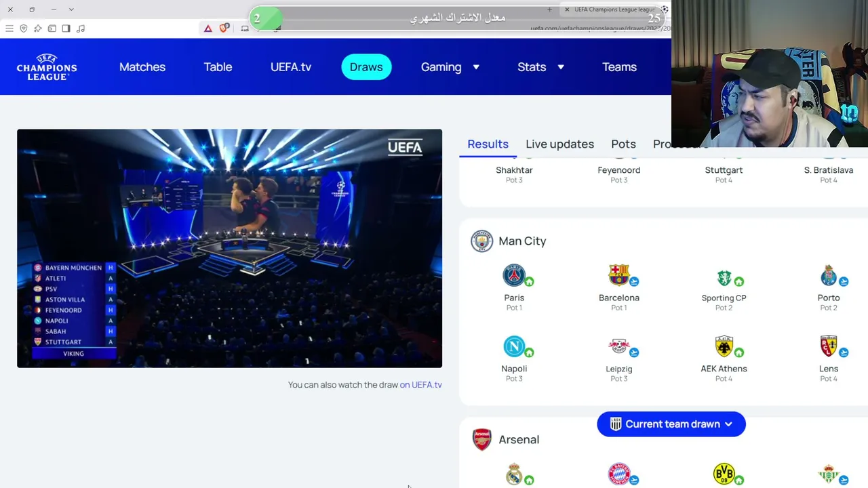This screenshot has width=868, height=488.
Task: Switch to the Results tab
Action: 488,144
